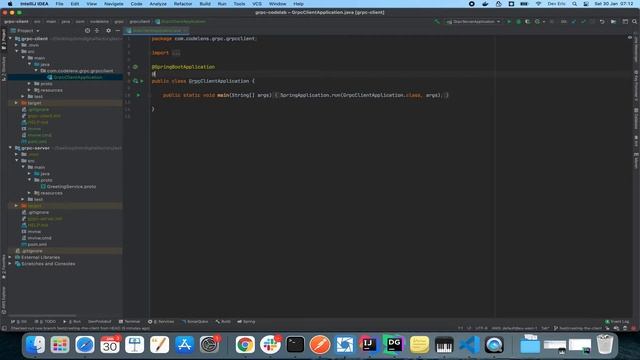Collapse all in Project panel

(x=97, y=31)
